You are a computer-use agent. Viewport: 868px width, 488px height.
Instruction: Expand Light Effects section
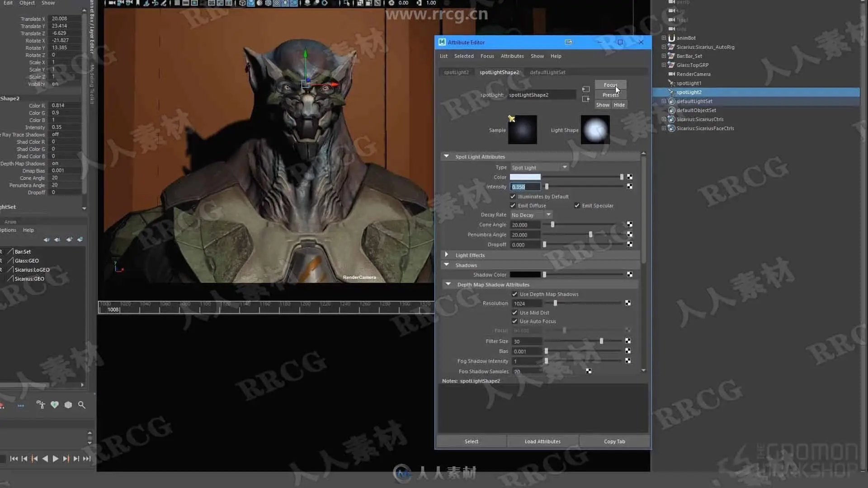coord(447,255)
